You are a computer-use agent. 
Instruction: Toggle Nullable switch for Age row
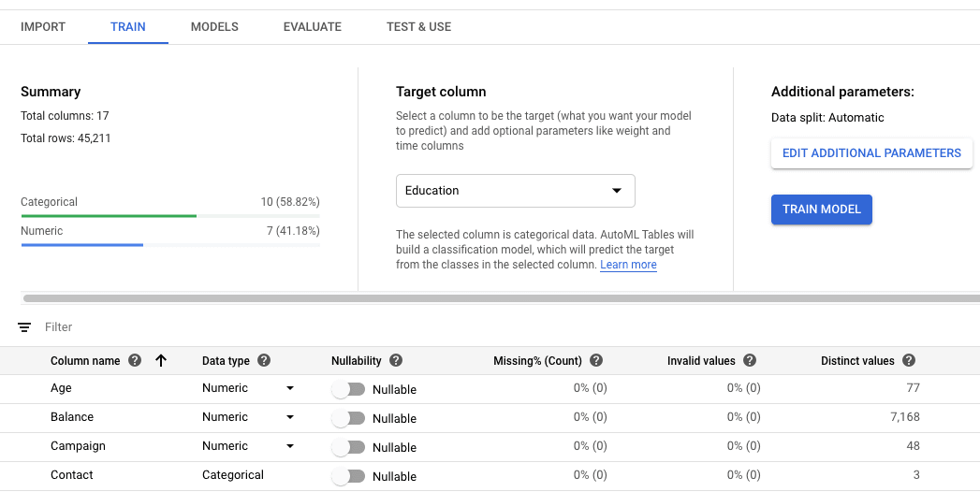pos(348,389)
